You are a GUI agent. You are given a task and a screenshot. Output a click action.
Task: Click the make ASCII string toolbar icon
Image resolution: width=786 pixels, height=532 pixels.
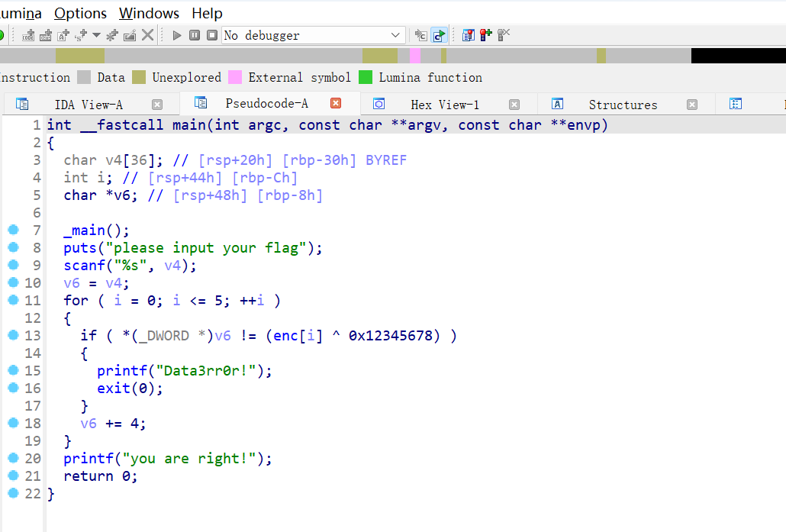coord(63,35)
